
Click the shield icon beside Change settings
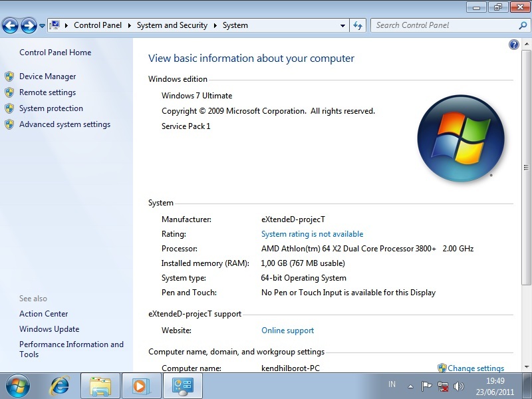(442, 368)
